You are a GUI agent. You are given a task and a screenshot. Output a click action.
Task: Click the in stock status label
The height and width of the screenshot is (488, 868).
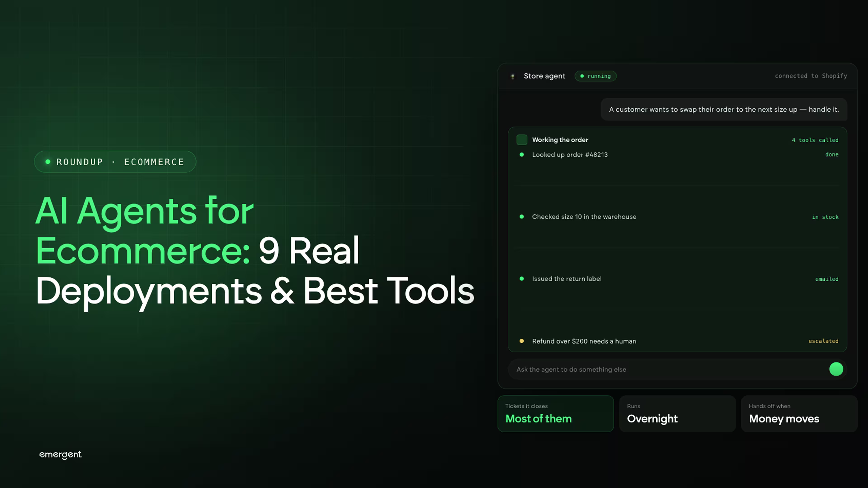(825, 217)
